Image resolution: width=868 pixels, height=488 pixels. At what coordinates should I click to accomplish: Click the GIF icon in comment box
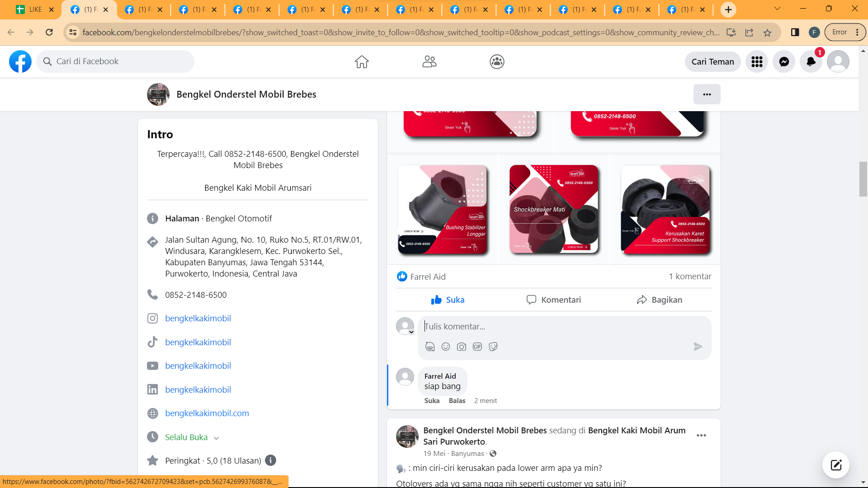click(x=477, y=347)
